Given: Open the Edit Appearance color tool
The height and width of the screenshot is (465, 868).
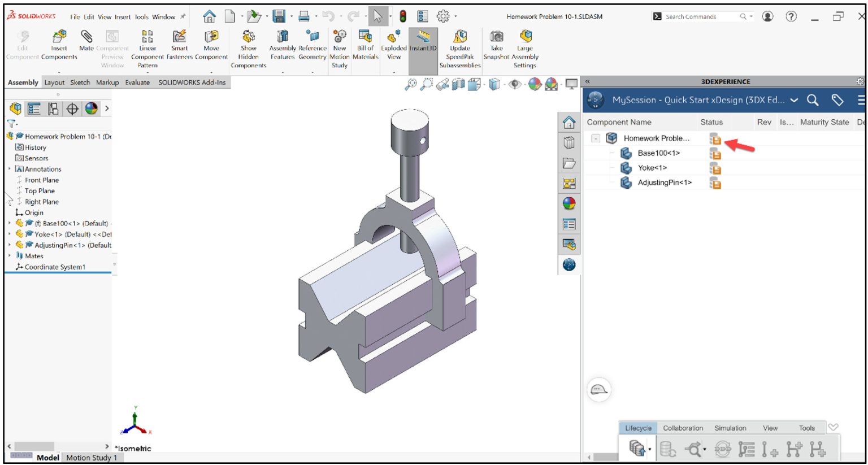Looking at the screenshot, I should coord(533,83).
